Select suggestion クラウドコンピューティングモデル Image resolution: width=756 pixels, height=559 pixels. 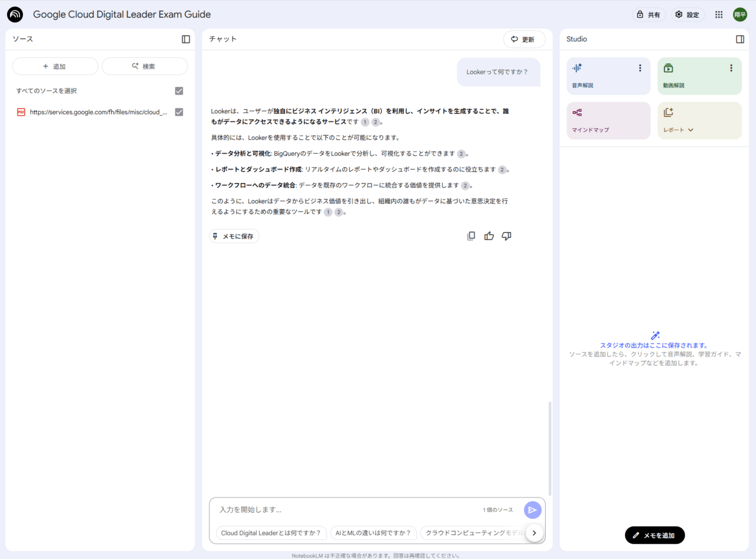(x=473, y=533)
